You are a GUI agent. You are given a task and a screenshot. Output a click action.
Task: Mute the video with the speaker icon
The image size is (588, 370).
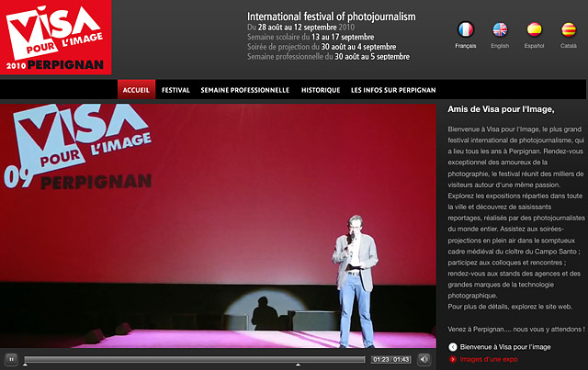pyautogui.click(x=424, y=359)
